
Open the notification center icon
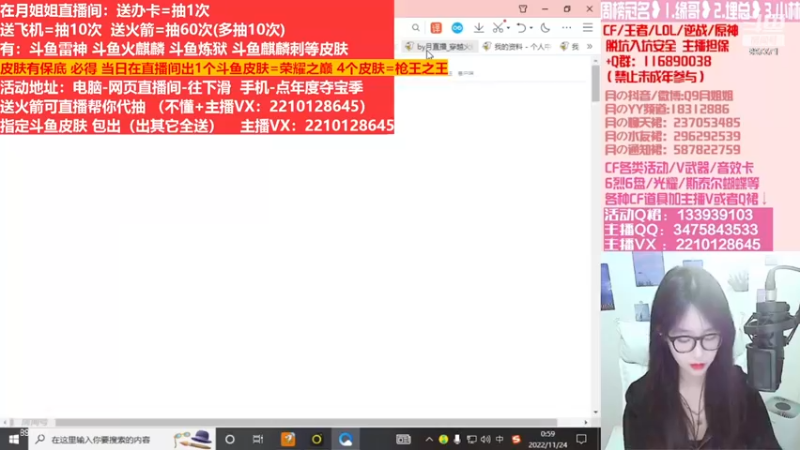pos(581,439)
